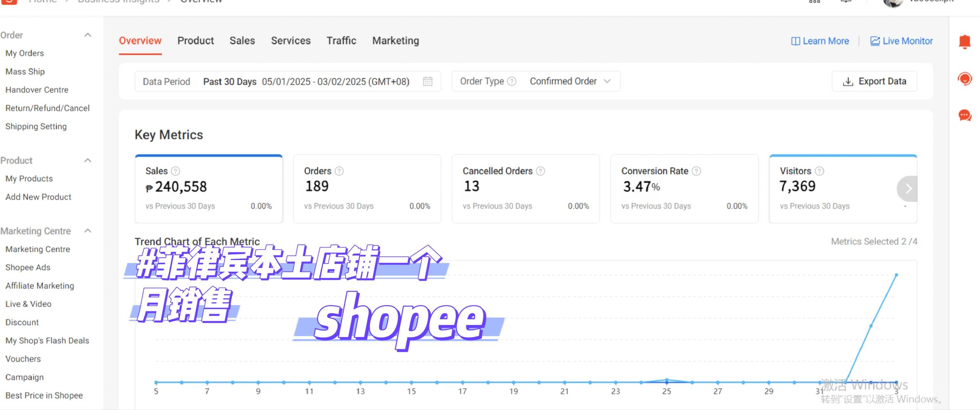The width and height of the screenshot is (980, 410).
Task: Select the Conversion Rate metric card
Action: coord(685,188)
